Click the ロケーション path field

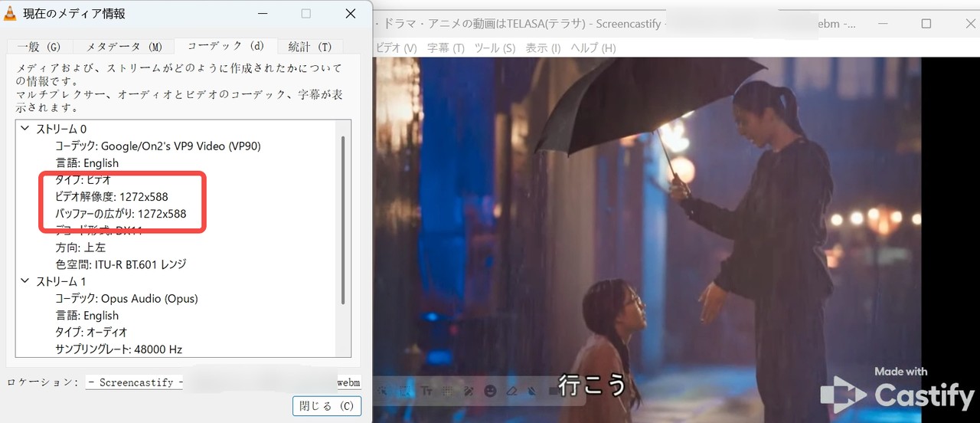(x=223, y=382)
